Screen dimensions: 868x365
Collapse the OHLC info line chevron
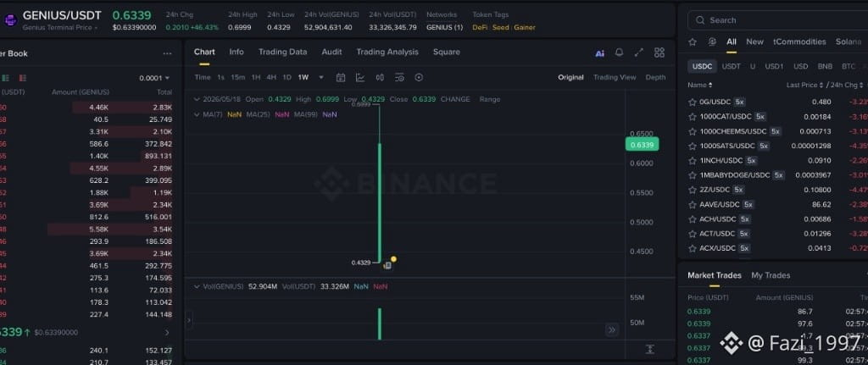point(197,100)
